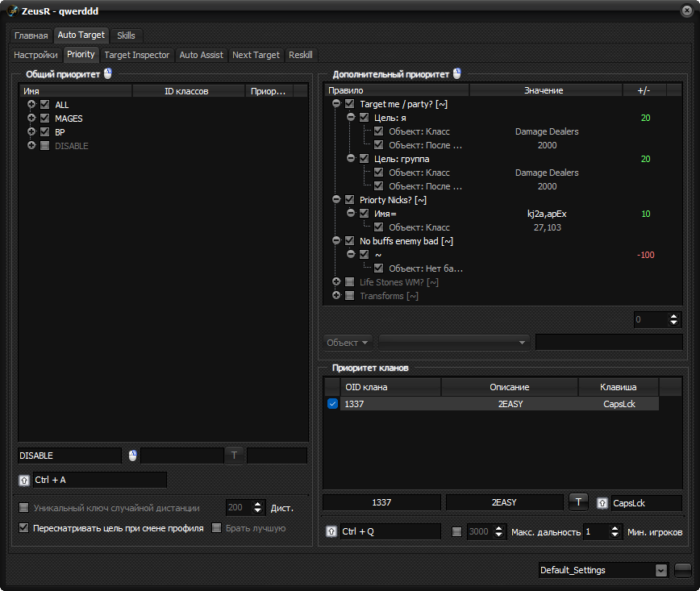Expand the BP group node
700x591 pixels.
31,131
